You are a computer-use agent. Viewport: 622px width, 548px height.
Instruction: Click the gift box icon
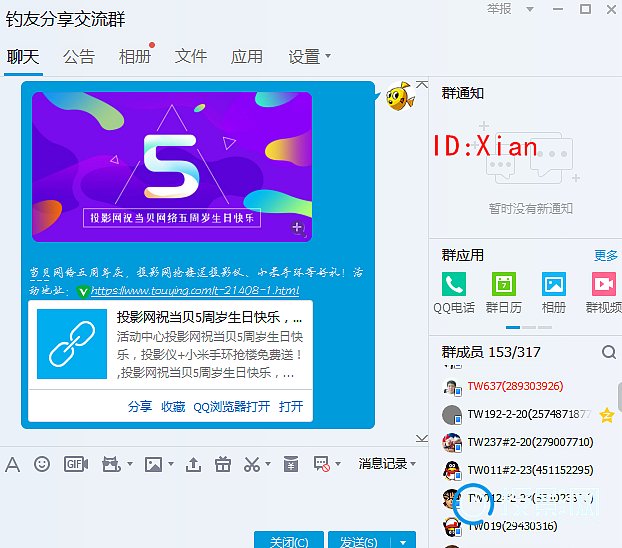point(223,464)
